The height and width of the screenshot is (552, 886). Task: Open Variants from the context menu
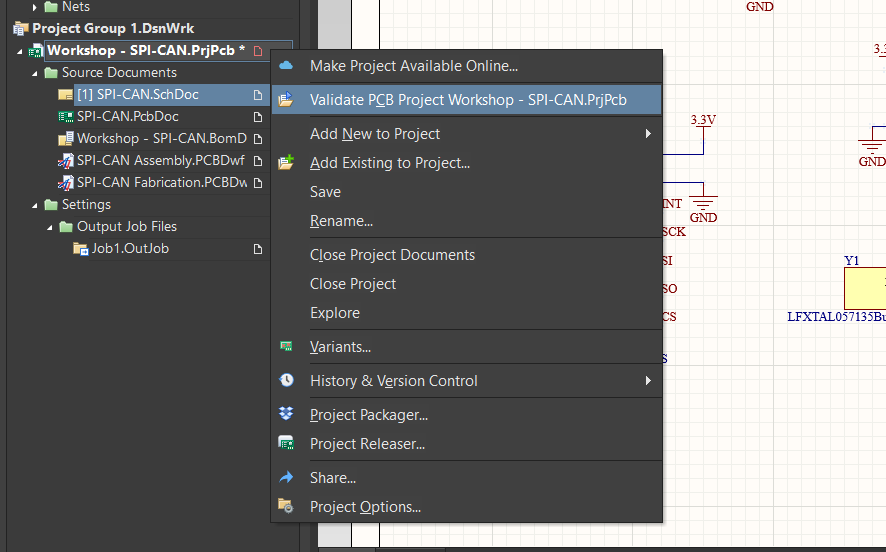467,346
